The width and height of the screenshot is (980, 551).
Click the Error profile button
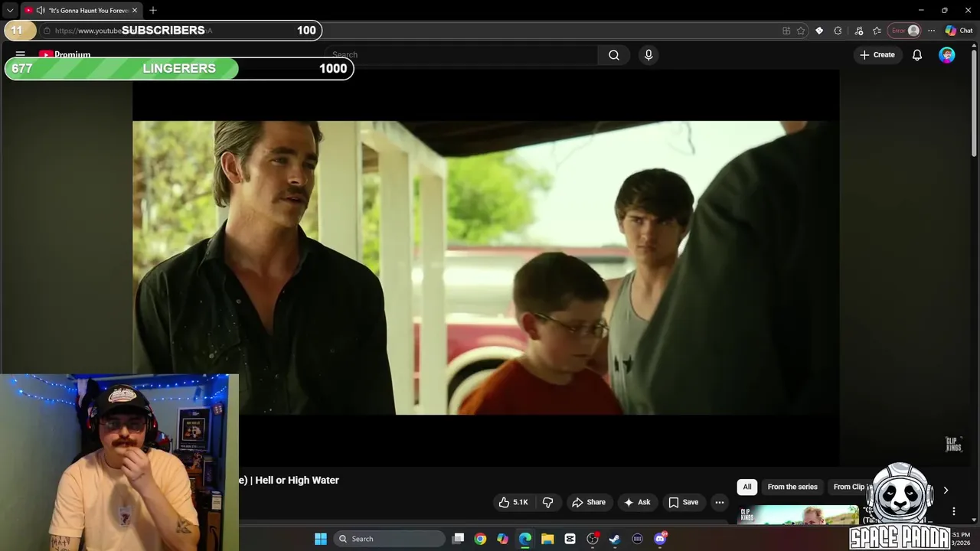pos(904,31)
